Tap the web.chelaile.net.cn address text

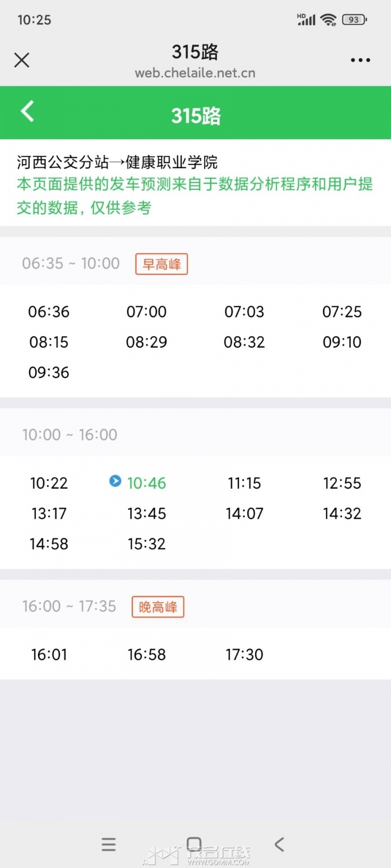click(x=195, y=73)
